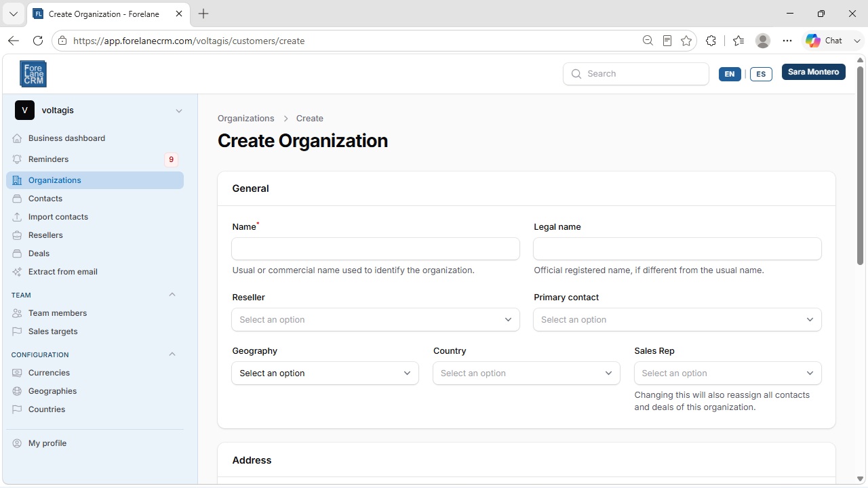
Task: Click the Business dashboard home icon
Action: tap(17, 138)
